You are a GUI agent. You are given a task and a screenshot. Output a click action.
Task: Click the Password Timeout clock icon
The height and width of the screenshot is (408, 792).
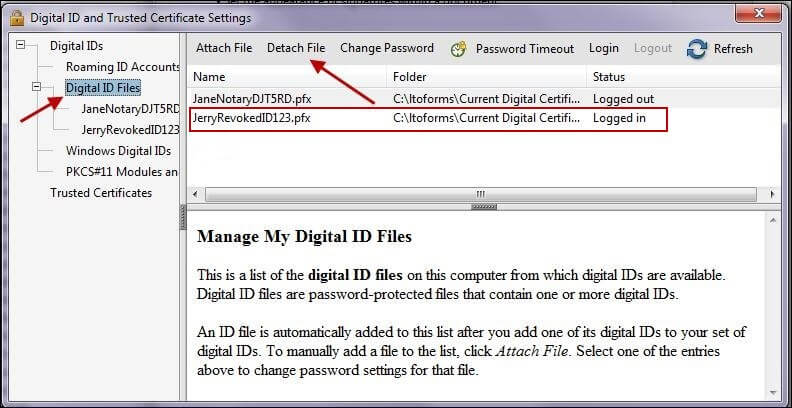(x=459, y=49)
